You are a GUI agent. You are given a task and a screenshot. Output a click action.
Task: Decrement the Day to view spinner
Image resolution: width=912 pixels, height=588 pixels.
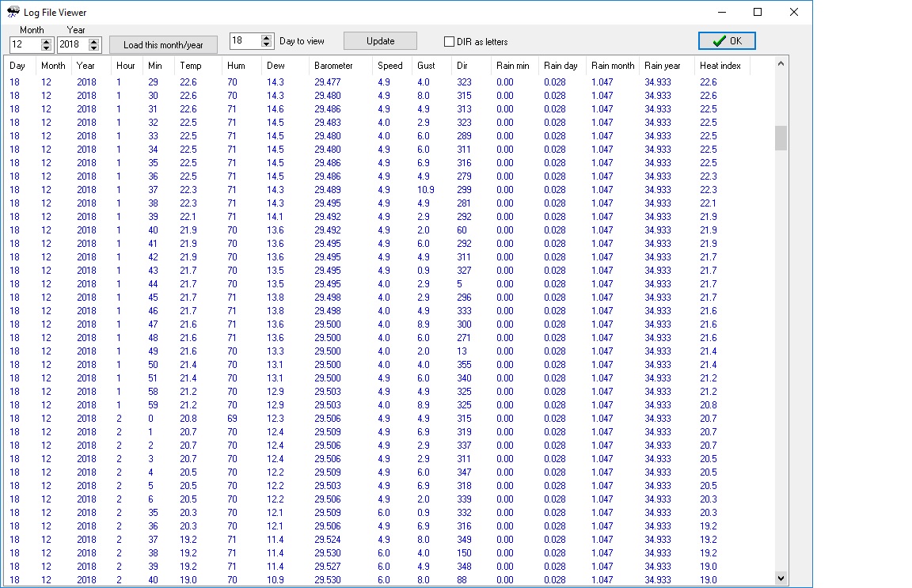[266, 44]
